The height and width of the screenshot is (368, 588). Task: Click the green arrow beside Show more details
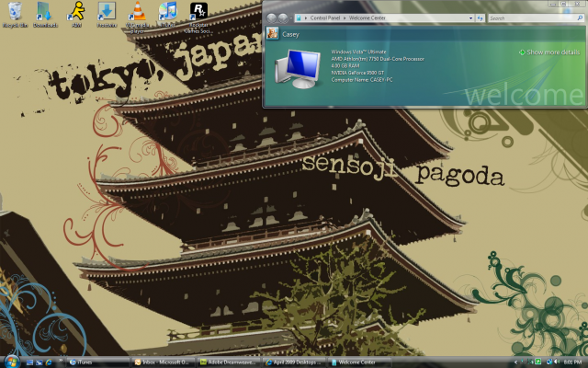point(522,52)
